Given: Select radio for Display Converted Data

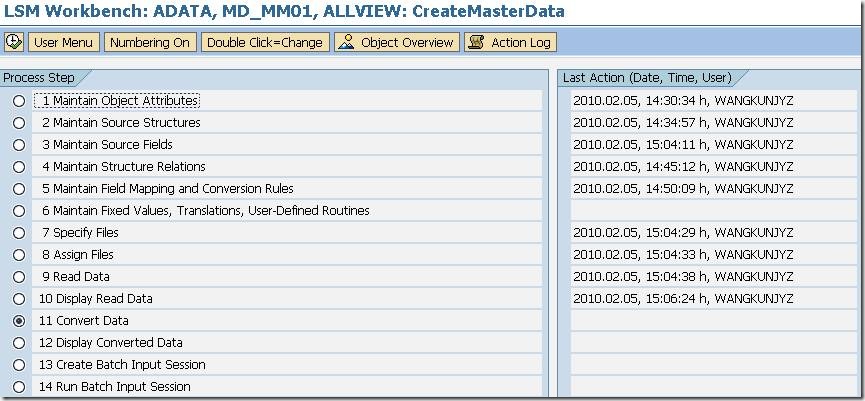Looking at the screenshot, I should coord(19,343).
